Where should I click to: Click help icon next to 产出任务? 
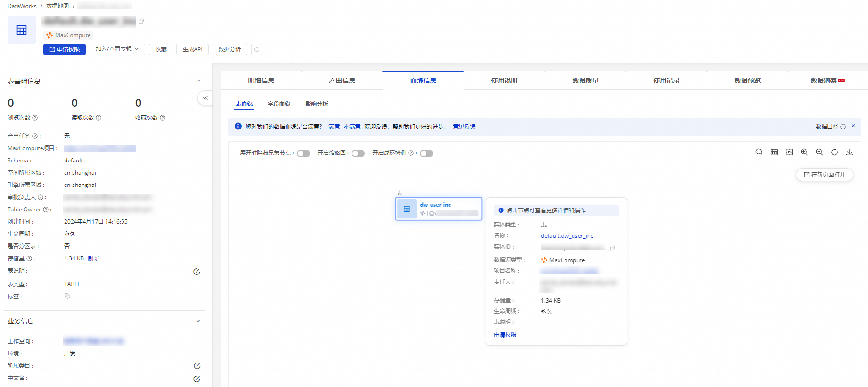click(35, 136)
